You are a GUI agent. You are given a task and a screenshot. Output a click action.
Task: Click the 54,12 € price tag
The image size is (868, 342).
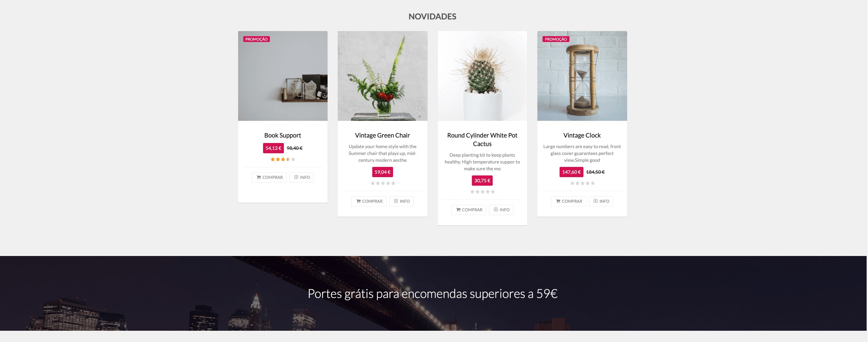273,148
